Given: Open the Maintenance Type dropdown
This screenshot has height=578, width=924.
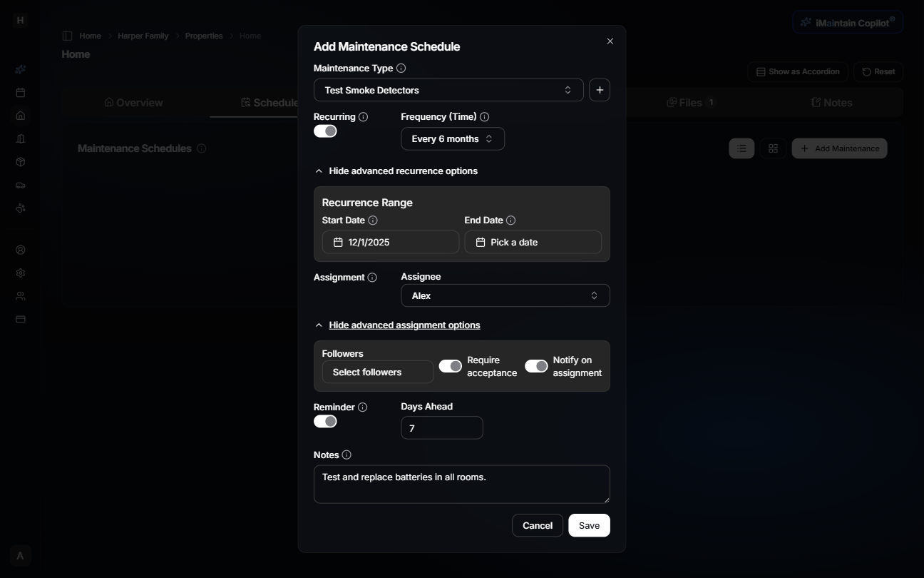Looking at the screenshot, I should pyautogui.click(x=448, y=90).
